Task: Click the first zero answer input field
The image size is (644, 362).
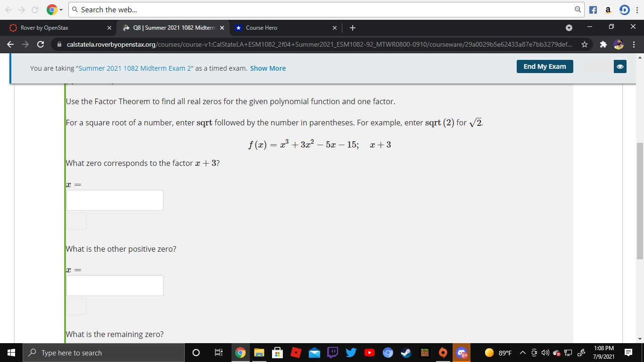Action: pyautogui.click(x=115, y=200)
